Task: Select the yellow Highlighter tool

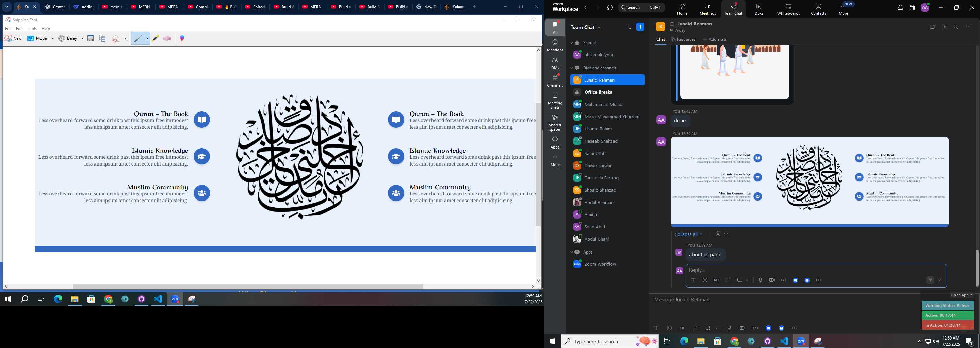Action: point(155,38)
